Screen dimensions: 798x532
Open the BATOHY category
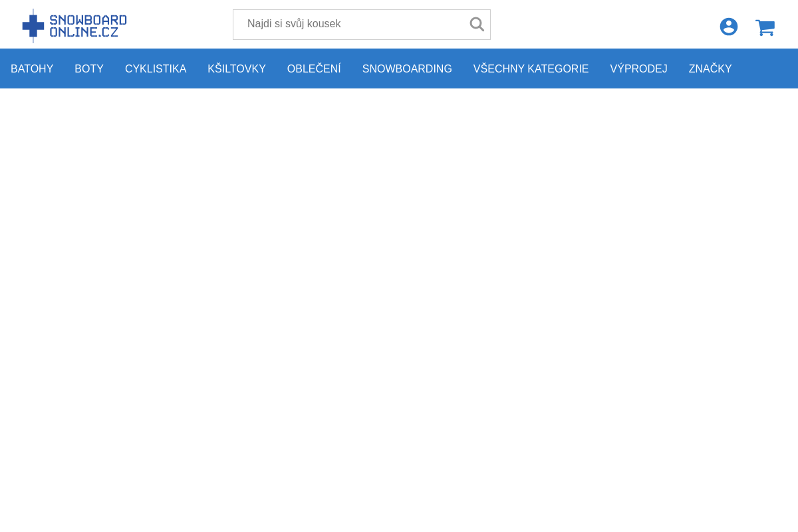(32, 68)
